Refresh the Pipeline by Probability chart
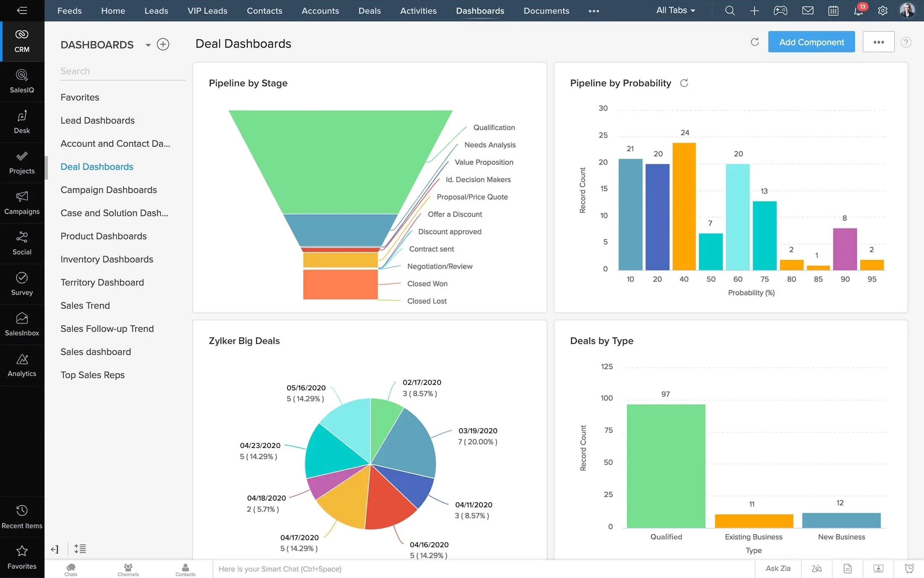This screenshot has height=578, width=924. 684,83
